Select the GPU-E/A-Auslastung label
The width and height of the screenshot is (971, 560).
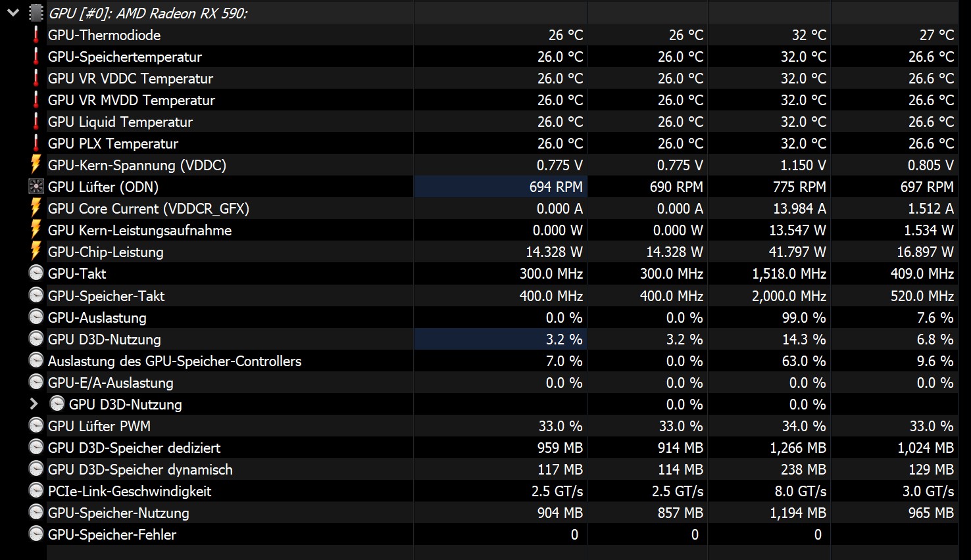pos(111,383)
